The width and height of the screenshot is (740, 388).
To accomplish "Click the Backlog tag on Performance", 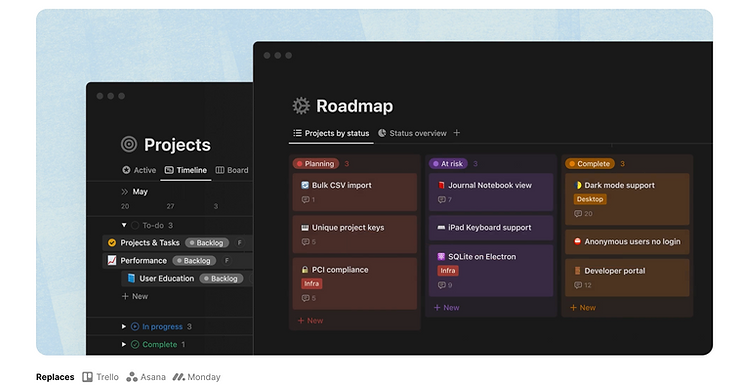I will coord(194,261).
